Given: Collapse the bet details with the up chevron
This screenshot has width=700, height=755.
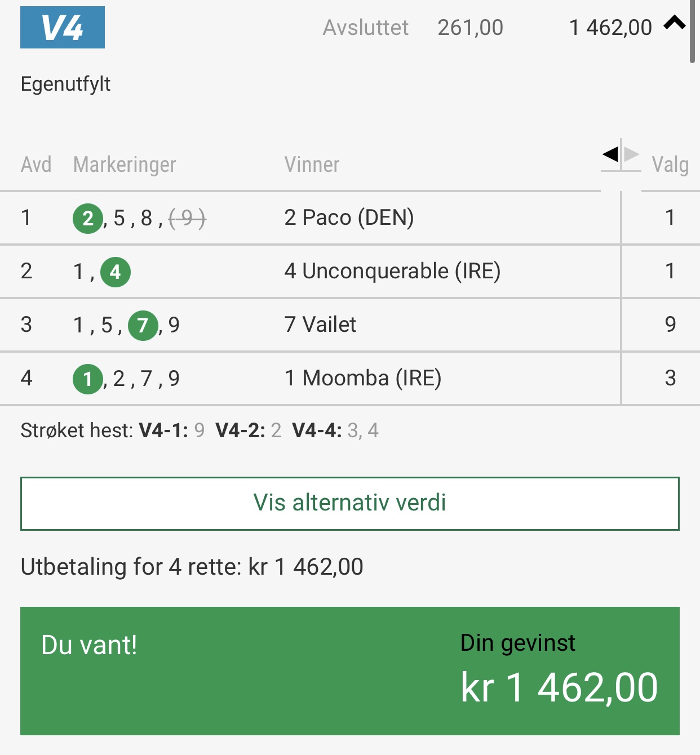Looking at the screenshot, I should pyautogui.click(x=675, y=23).
